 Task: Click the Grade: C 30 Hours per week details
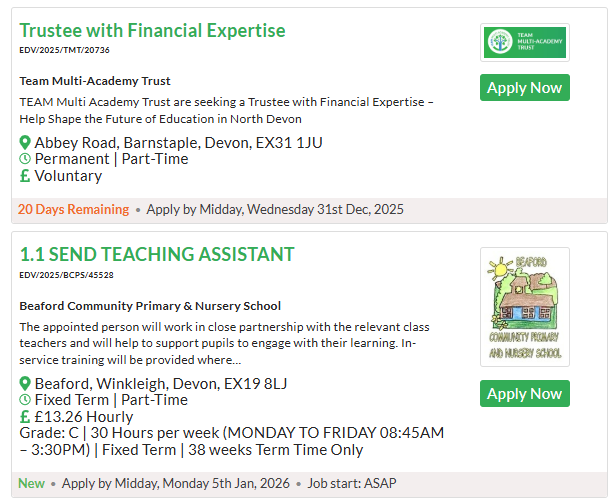pyautogui.click(x=230, y=441)
